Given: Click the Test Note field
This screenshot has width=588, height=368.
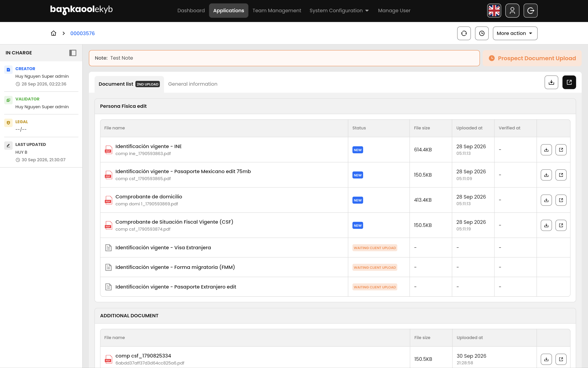Looking at the screenshot, I should [x=284, y=58].
